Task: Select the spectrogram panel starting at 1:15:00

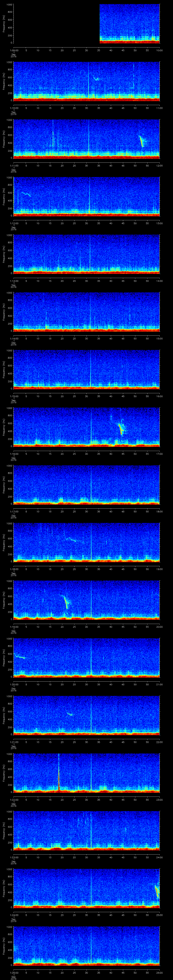Action: point(87,369)
